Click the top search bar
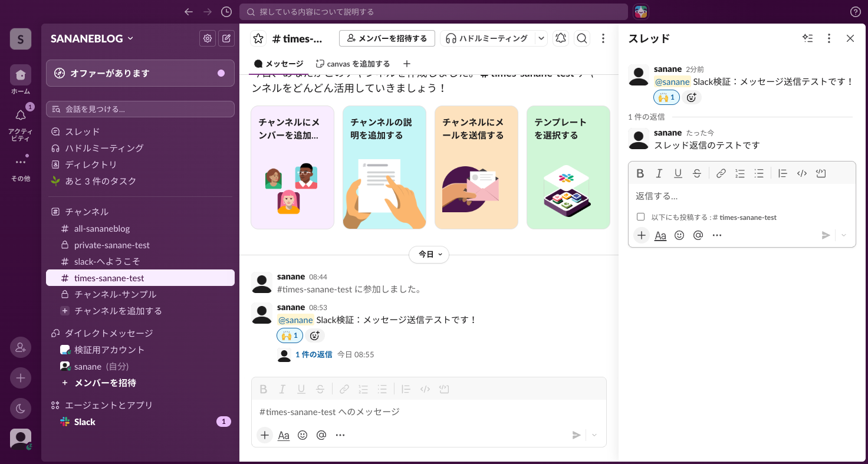This screenshot has height=464, width=868. pos(433,12)
